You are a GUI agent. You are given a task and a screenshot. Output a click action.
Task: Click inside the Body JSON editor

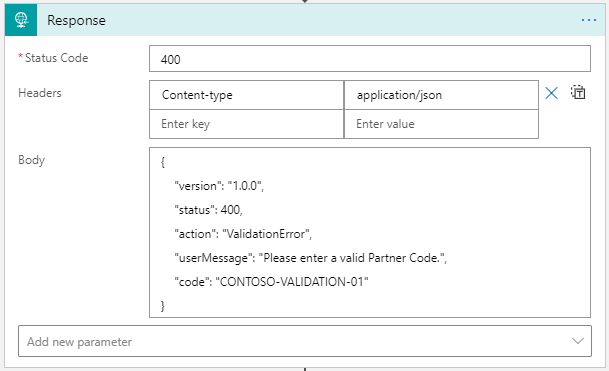[x=370, y=232]
